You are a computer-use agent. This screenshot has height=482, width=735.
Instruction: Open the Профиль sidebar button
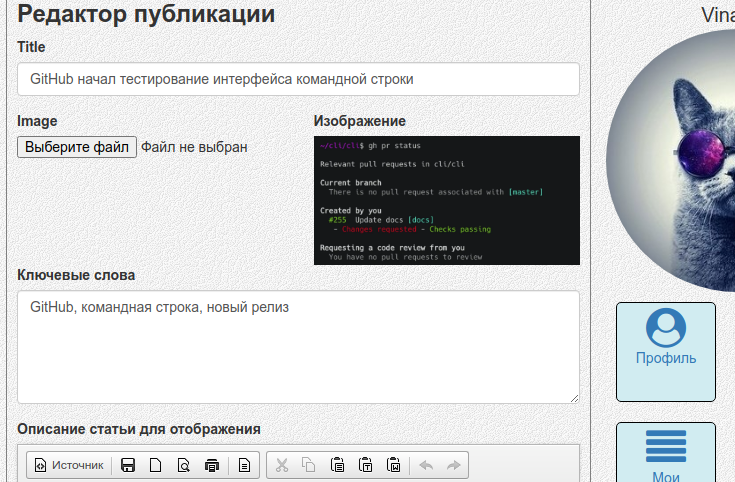click(x=666, y=352)
